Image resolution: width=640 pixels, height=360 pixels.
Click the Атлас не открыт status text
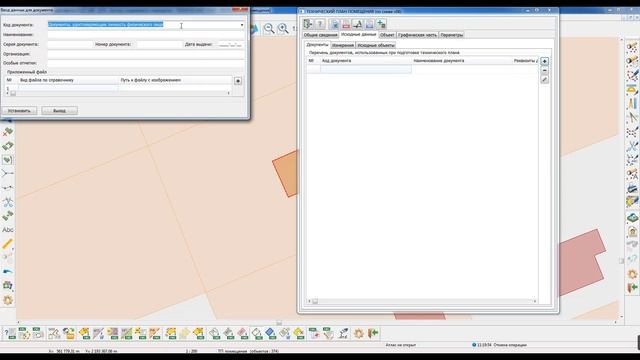coord(400,345)
